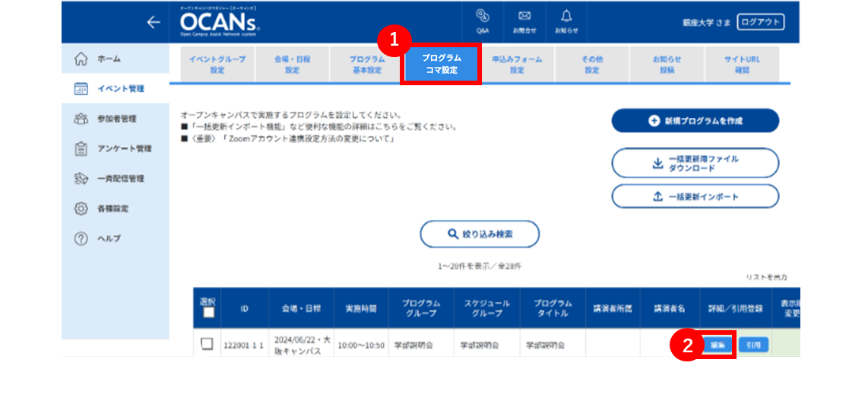Click the 新規プログラムを作成 button
868x420 pixels.
(695, 121)
